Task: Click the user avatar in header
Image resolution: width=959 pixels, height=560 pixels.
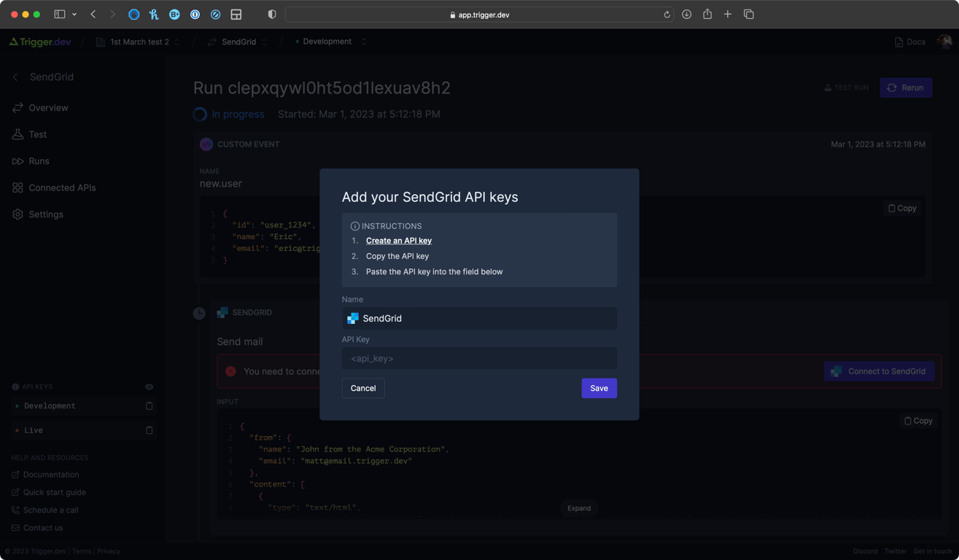Action: [944, 42]
